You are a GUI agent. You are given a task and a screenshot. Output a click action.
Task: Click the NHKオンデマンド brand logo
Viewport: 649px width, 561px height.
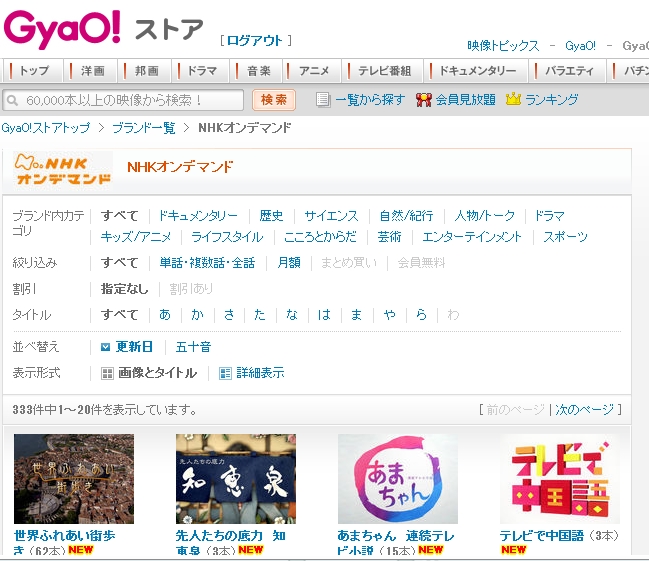click(63, 167)
